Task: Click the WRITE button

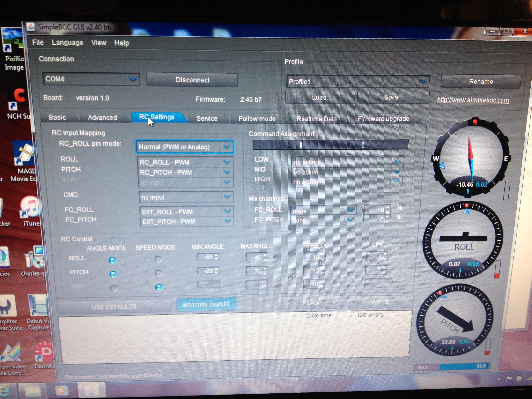Action: pyautogui.click(x=380, y=302)
